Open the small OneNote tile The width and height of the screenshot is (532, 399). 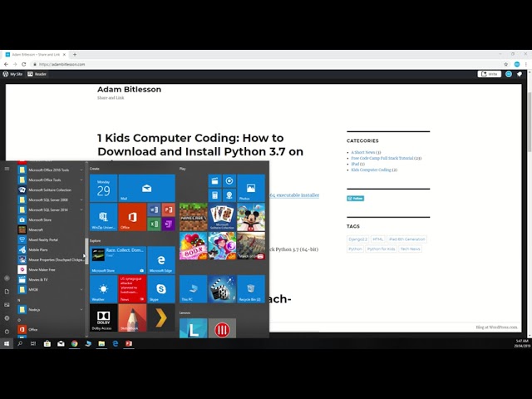point(168,224)
